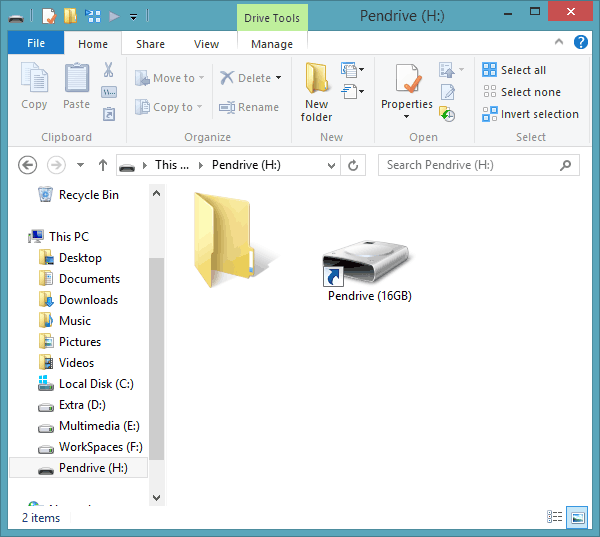Screen dimensions: 600x537
Task: Open Music in navigation pane
Action: (65, 321)
